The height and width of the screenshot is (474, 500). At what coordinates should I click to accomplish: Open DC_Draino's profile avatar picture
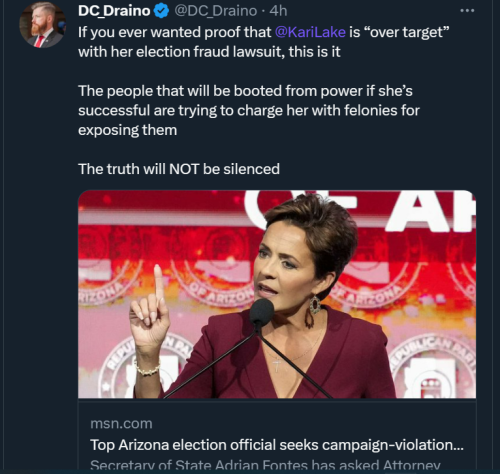coord(43,25)
